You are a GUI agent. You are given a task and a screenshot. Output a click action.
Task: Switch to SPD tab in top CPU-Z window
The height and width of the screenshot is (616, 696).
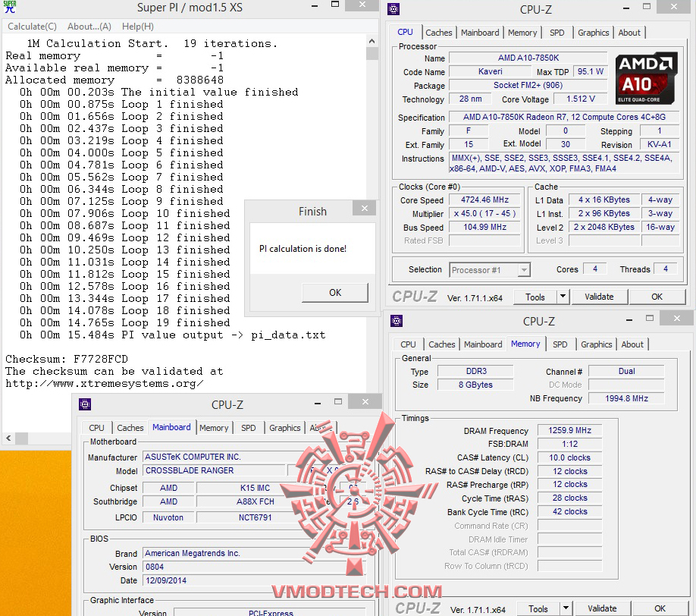pos(557,33)
